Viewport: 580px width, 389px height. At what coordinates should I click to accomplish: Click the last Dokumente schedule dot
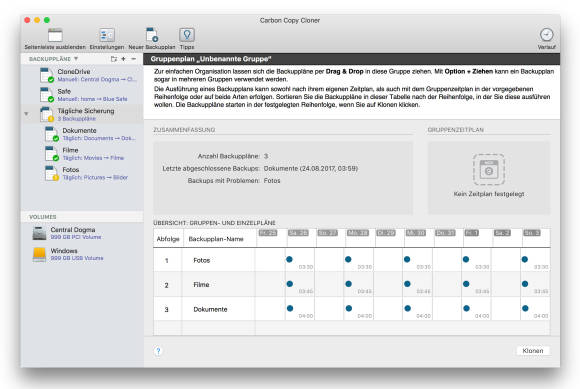(x=525, y=308)
